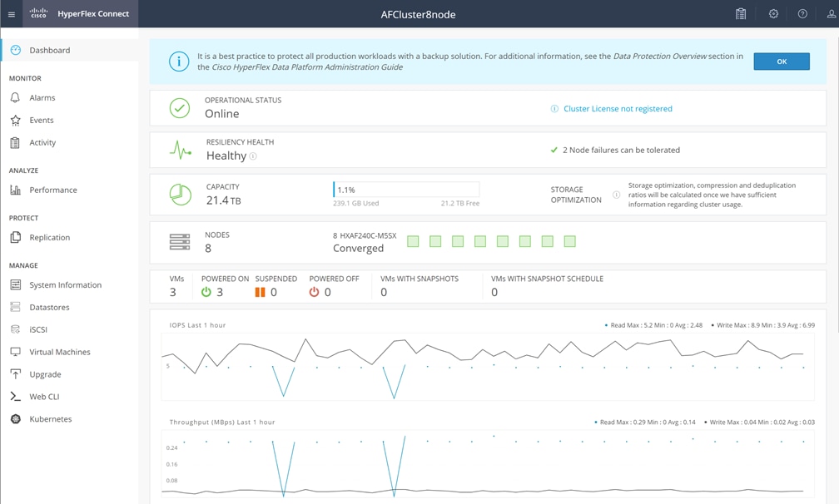This screenshot has width=839, height=504.
Task: Click the Web CLI prompt icon
Action: [16, 397]
